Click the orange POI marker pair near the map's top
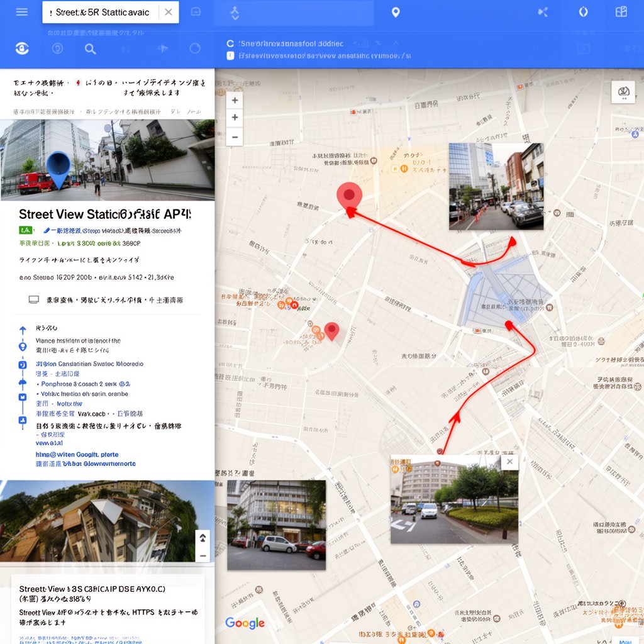Image resolution: width=644 pixels, height=644 pixels. [399, 169]
